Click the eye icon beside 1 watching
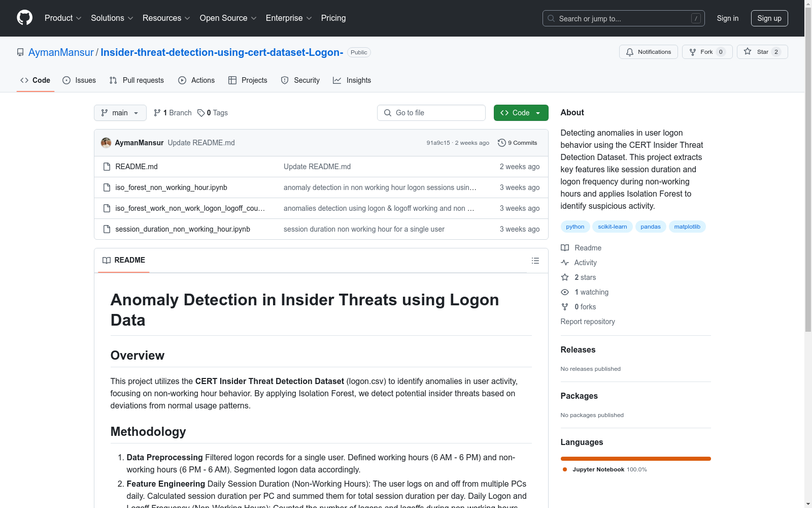Image resolution: width=812 pixels, height=508 pixels. click(565, 292)
